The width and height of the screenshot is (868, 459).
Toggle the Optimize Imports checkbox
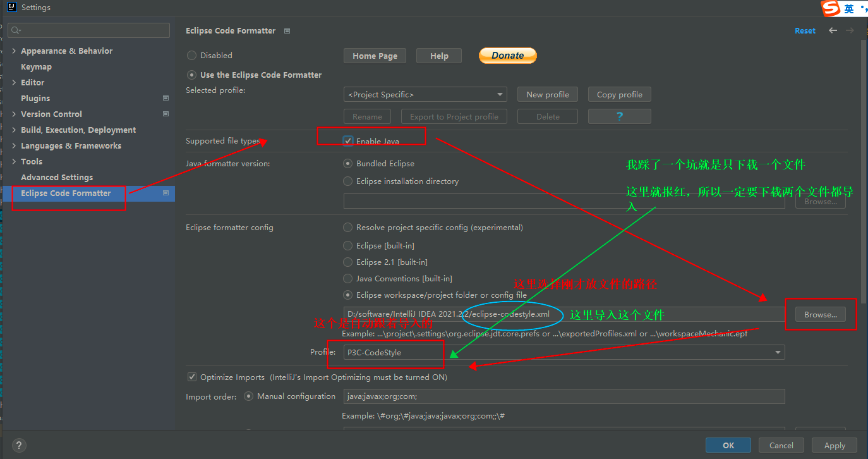pyautogui.click(x=192, y=377)
